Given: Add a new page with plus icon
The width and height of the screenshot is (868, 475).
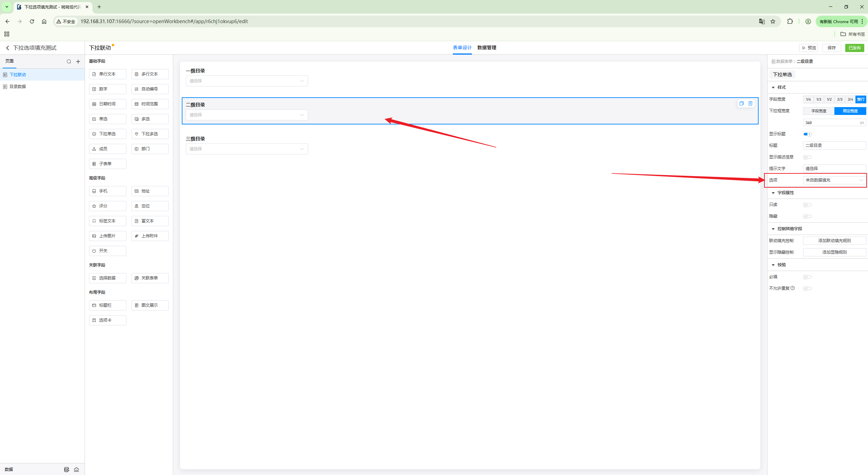Looking at the screenshot, I should pyautogui.click(x=78, y=62).
